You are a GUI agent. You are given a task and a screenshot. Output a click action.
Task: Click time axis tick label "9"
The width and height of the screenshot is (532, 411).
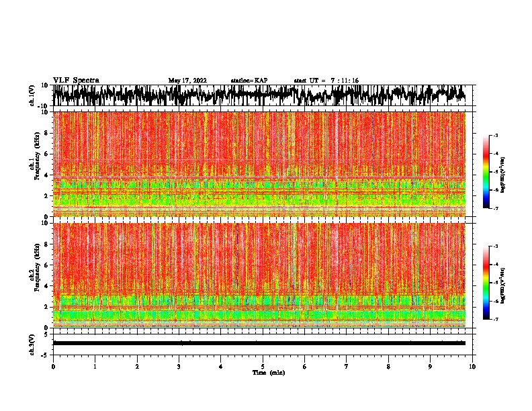tap(430, 367)
